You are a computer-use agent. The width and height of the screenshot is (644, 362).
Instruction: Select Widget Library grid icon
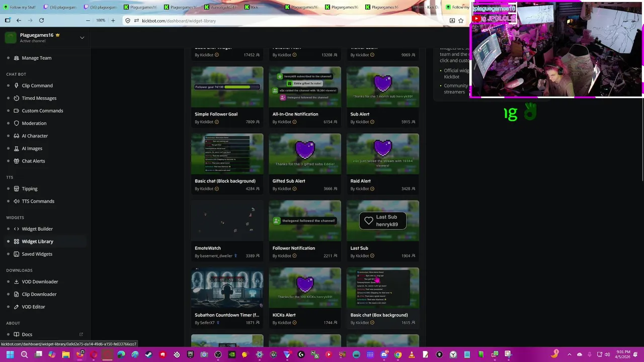click(16, 241)
